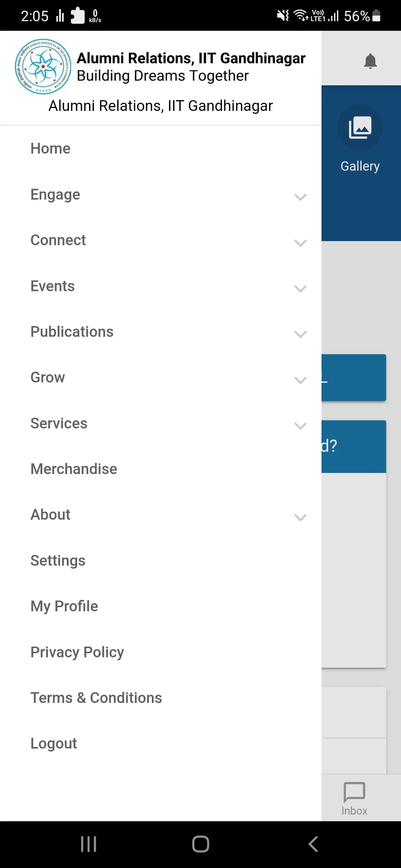Expand the Engage submenu chevron
401x868 pixels.
tap(300, 197)
